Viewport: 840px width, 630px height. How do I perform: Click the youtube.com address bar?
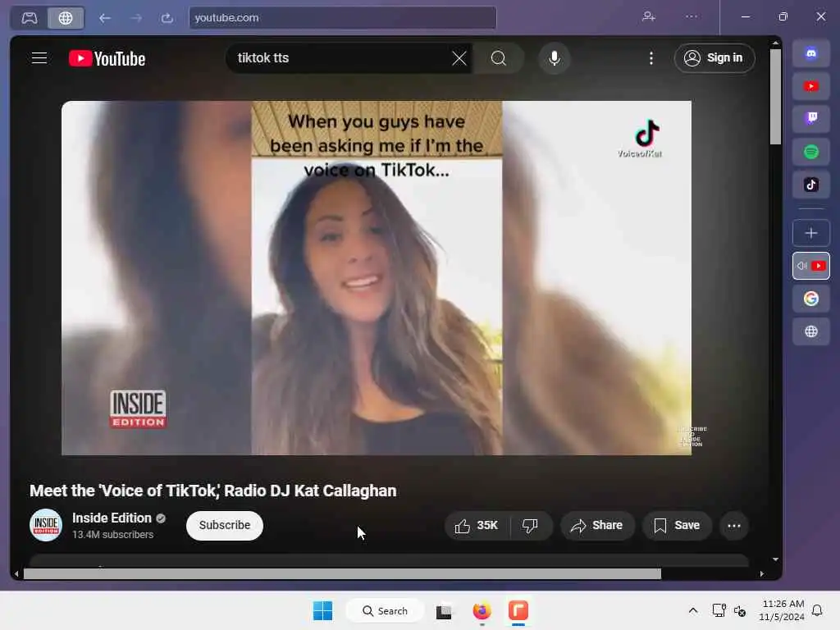(x=342, y=18)
